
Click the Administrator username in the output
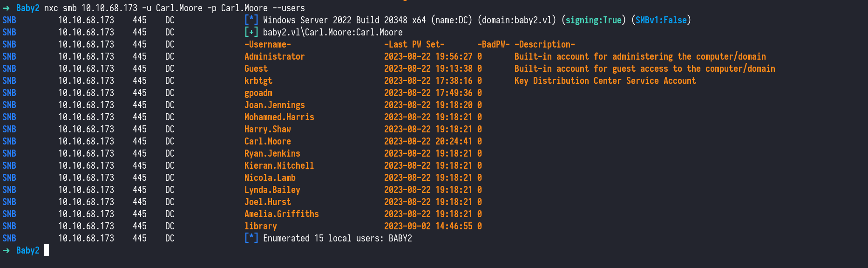(x=274, y=56)
